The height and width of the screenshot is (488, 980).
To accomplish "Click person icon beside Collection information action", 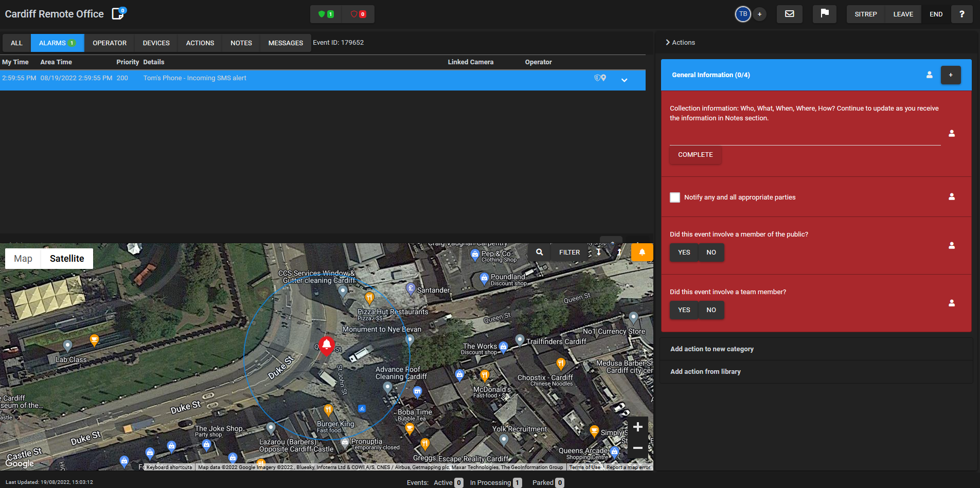I will (x=952, y=133).
